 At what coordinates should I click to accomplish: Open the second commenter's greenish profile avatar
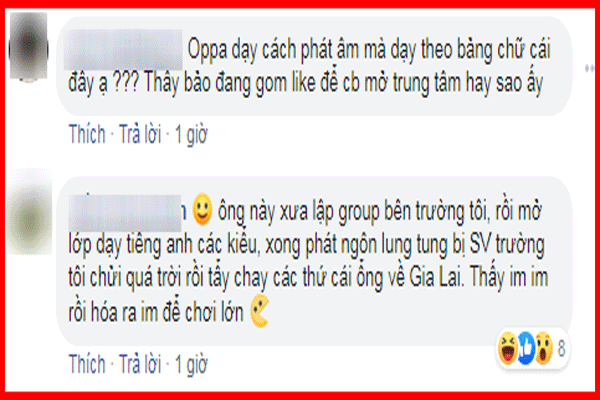click(x=29, y=212)
